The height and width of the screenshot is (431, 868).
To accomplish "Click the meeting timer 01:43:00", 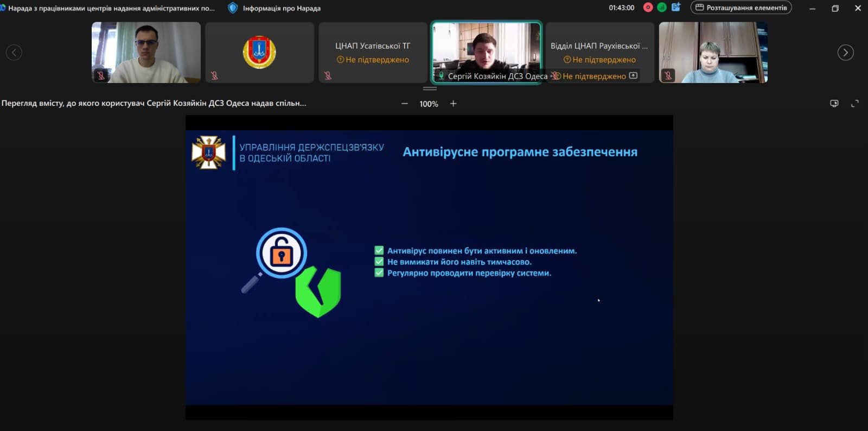I will point(621,8).
